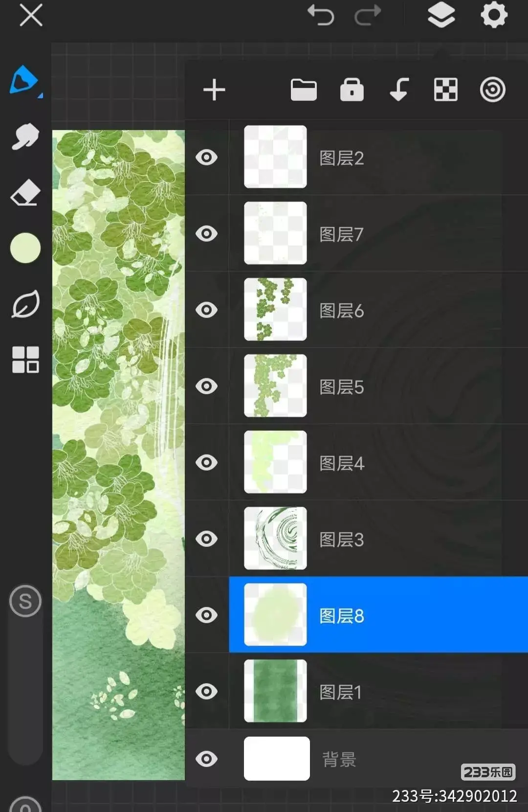Toggle the alpha lock checkerboard icon

click(x=446, y=90)
